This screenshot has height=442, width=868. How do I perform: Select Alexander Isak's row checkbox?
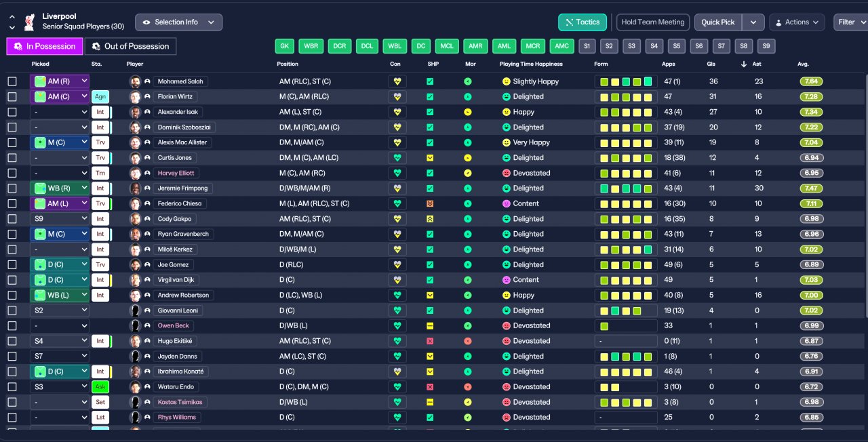coord(12,112)
